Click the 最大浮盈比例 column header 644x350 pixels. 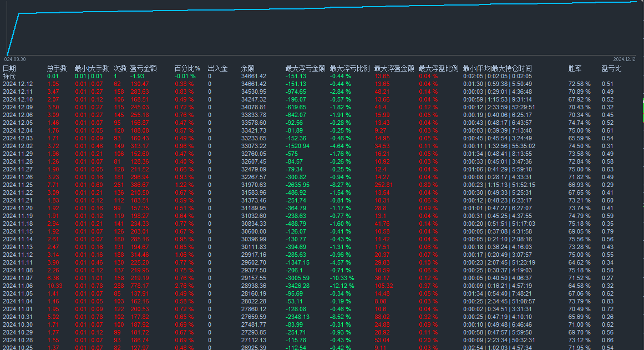pyautogui.click(x=438, y=68)
